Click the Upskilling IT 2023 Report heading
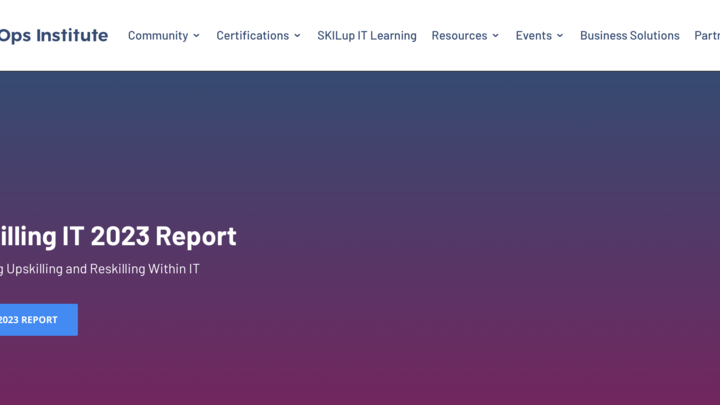720x405 pixels. (118, 236)
